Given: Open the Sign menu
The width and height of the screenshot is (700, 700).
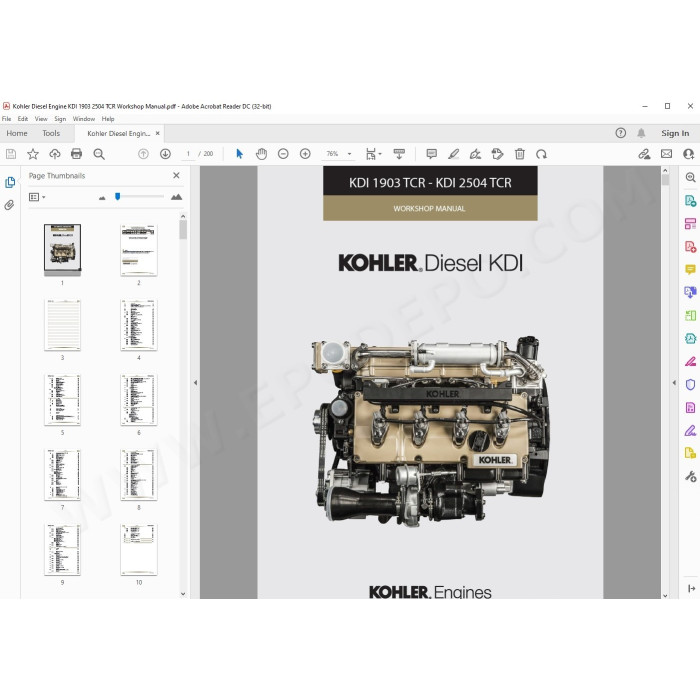Looking at the screenshot, I should (x=60, y=119).
